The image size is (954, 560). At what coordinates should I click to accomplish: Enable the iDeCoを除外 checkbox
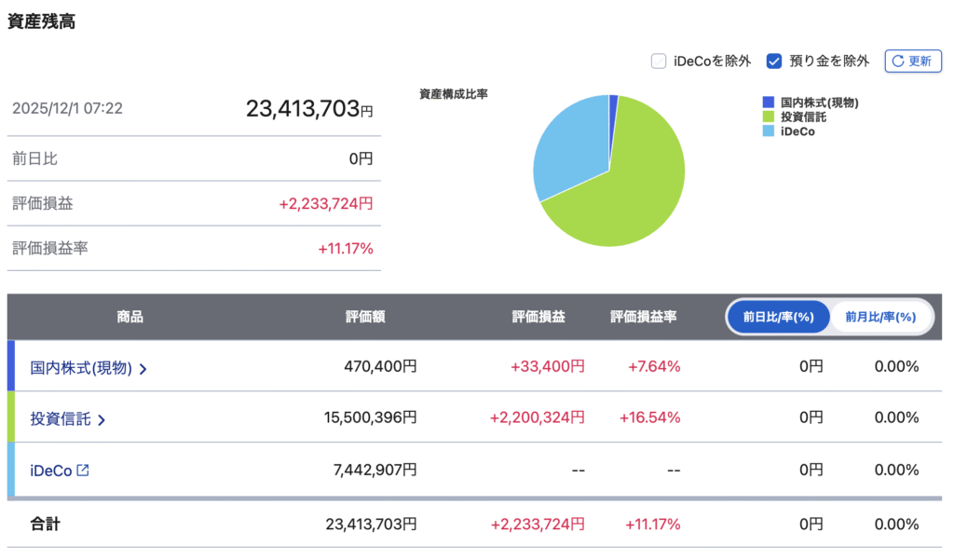659,61
